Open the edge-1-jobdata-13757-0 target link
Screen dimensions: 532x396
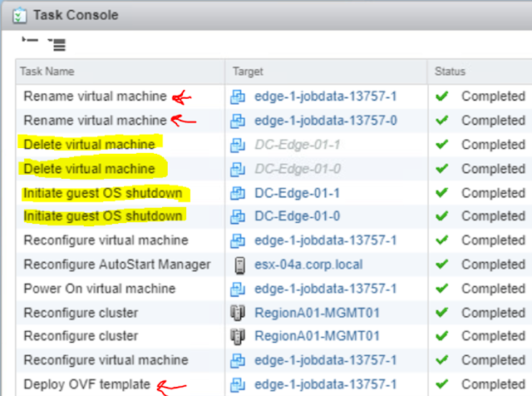point(326,121)
